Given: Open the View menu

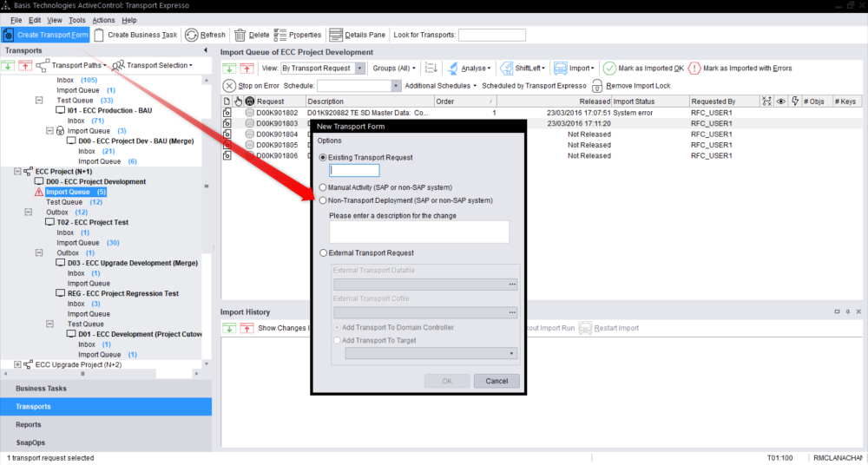Looking at the screenshot, I should click(x=55, y=20).
